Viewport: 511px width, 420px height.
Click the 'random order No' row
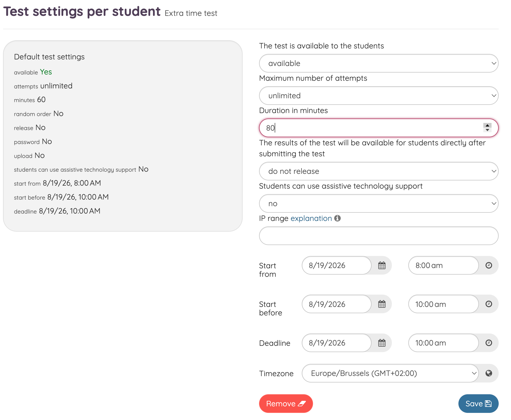39,114
